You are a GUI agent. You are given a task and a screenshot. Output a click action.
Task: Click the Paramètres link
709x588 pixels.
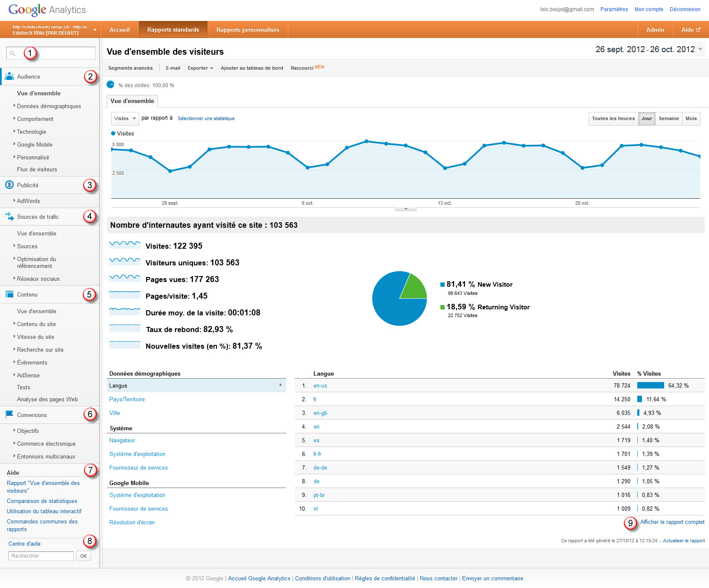pos(614,9)
